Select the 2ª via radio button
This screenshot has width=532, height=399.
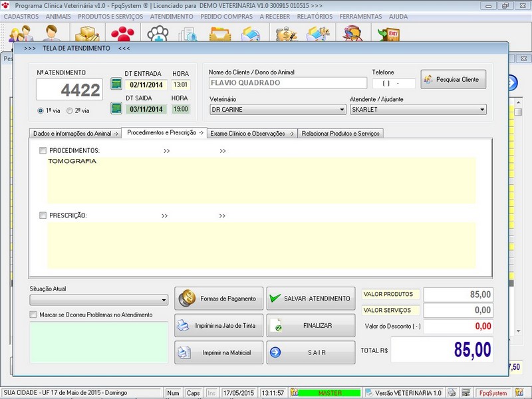pyautogui.click(x=69, y=111)
